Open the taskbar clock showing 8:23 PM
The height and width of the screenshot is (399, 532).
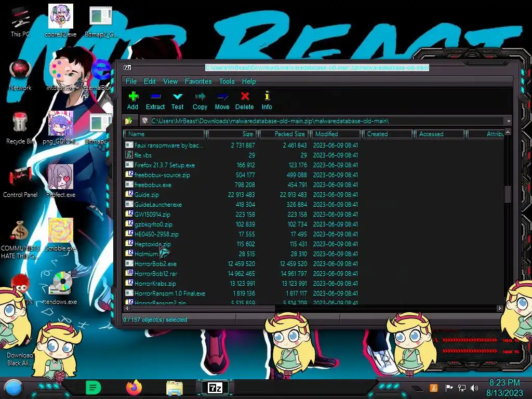(504, 388)
